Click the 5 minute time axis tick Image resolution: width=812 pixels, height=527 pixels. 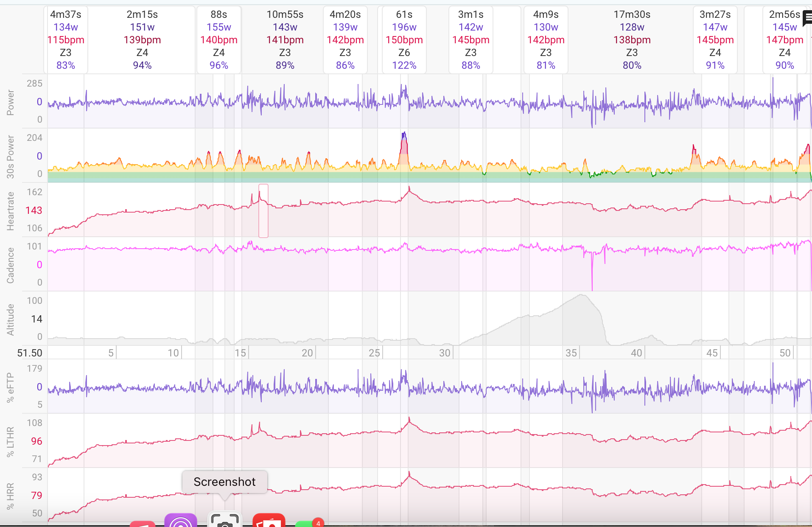pos(111,353)
